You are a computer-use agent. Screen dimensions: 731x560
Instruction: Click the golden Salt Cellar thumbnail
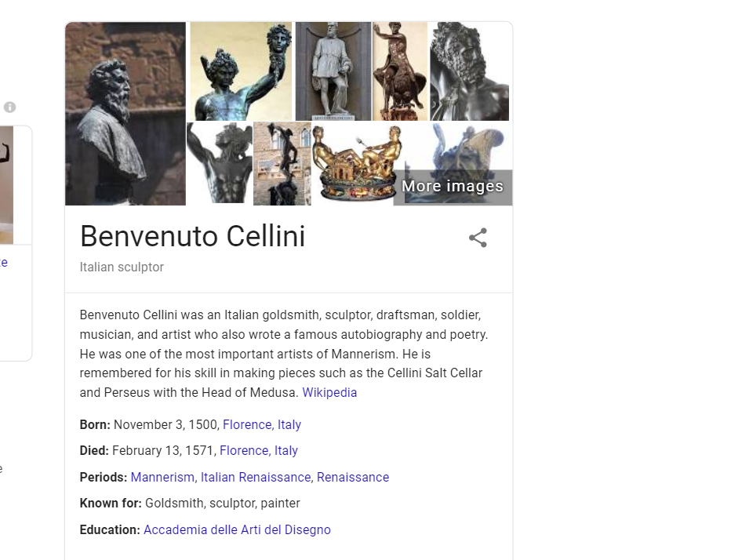[355, 162]
